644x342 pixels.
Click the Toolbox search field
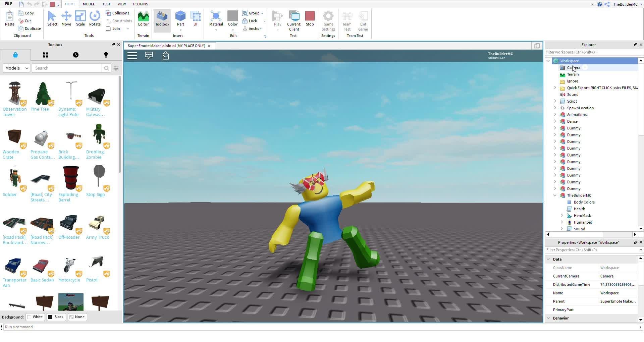[x=67, y=68]
